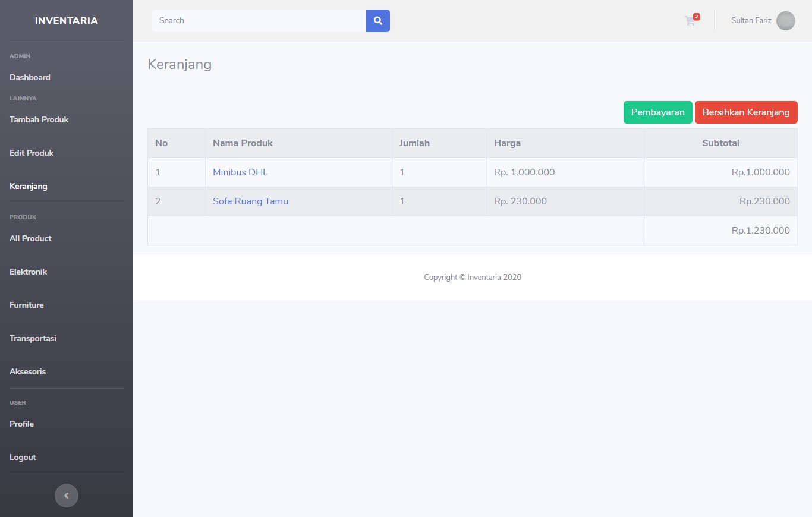
Task: Open the Transportasi category
Action: coord(33,338)
